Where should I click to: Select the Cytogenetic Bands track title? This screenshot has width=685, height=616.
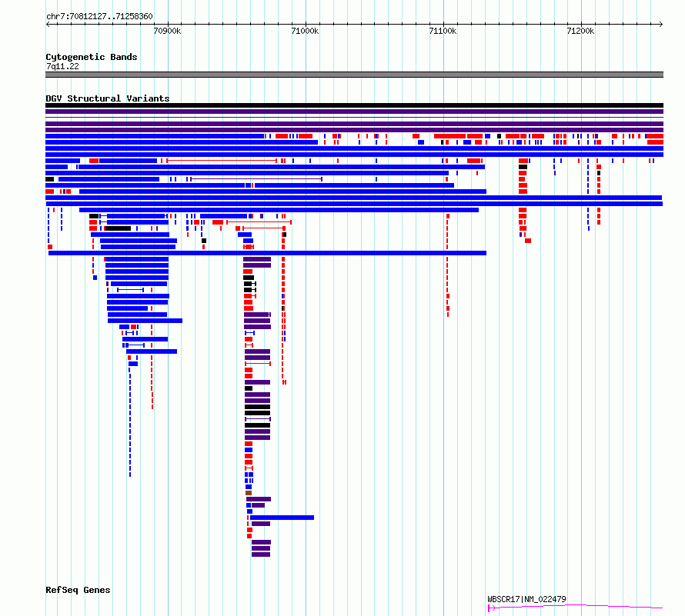tap(92, 57)
